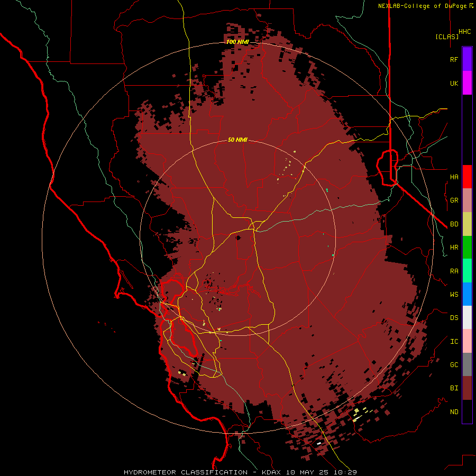
Task: Click the HA red legend swatch
Action: [467, 177]
